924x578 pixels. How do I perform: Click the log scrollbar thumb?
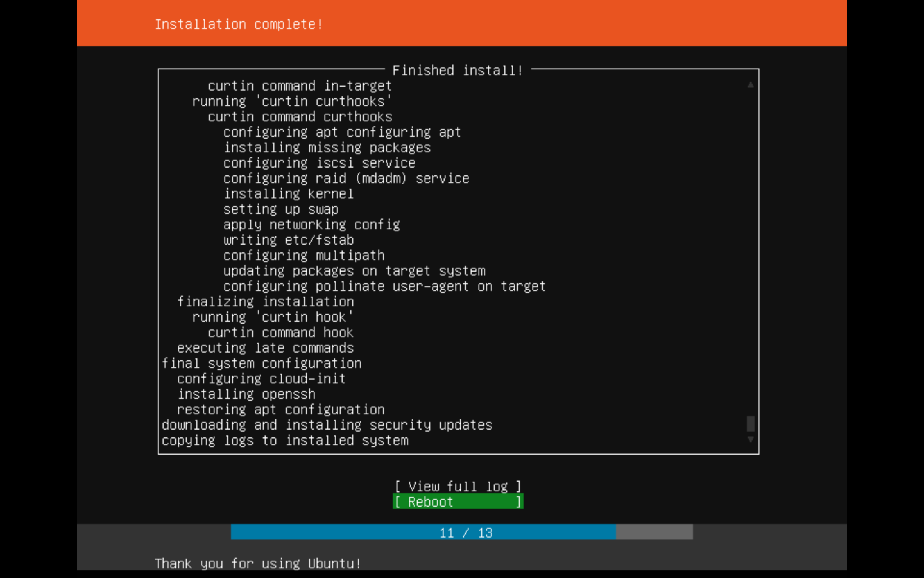(x=750, y=424)
